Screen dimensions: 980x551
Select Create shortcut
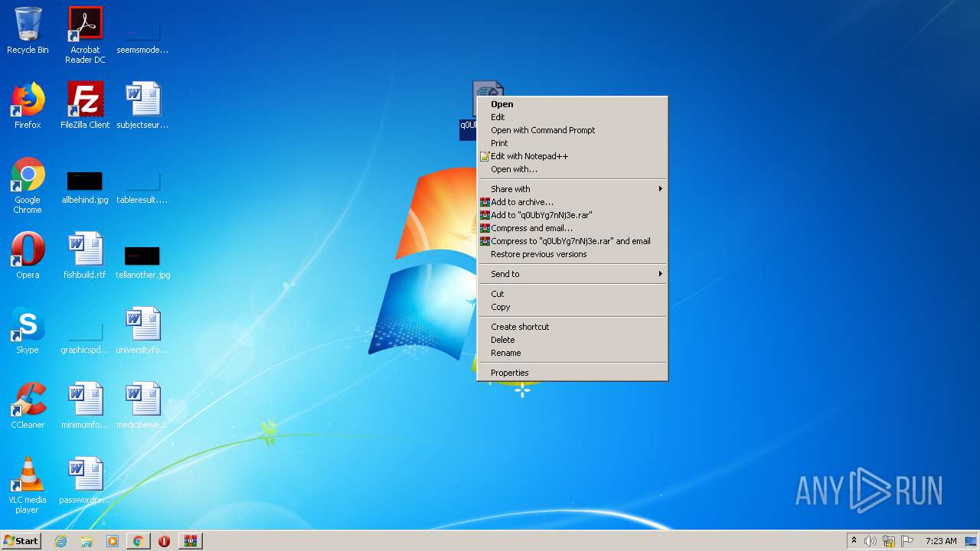(572, 327)
